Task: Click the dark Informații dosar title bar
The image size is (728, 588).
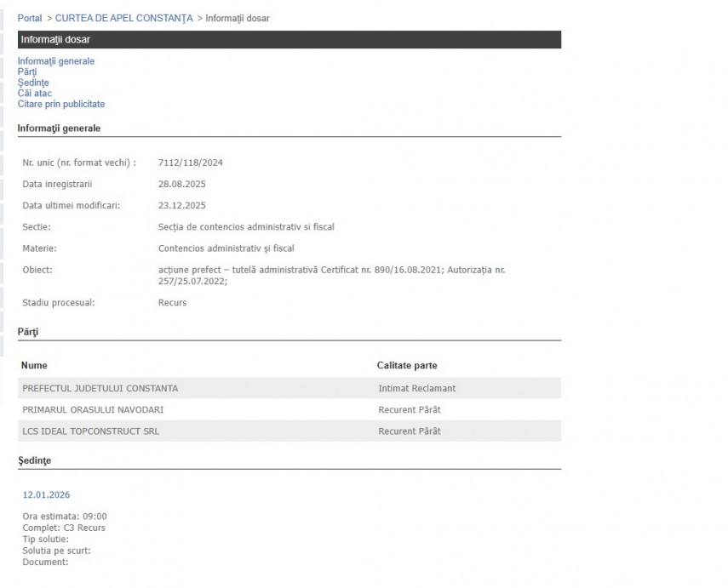Action: coord(289,39)
